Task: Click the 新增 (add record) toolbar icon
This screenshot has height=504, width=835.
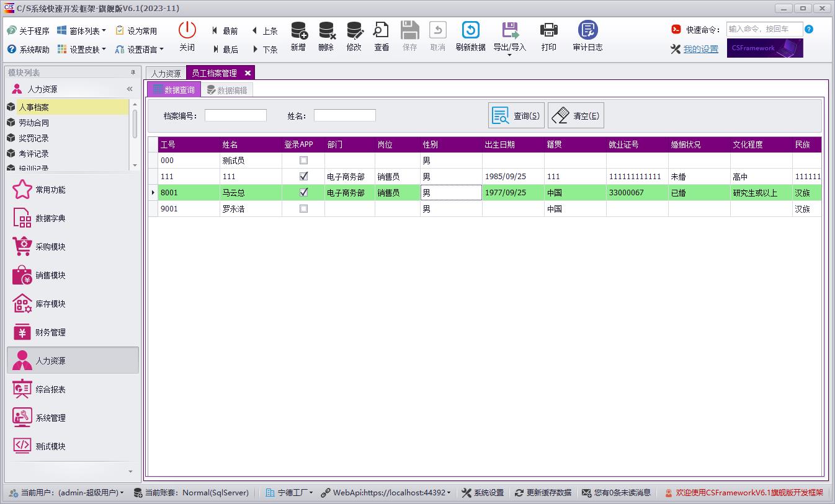Action: pyautogui.click(x=298, y=31)
